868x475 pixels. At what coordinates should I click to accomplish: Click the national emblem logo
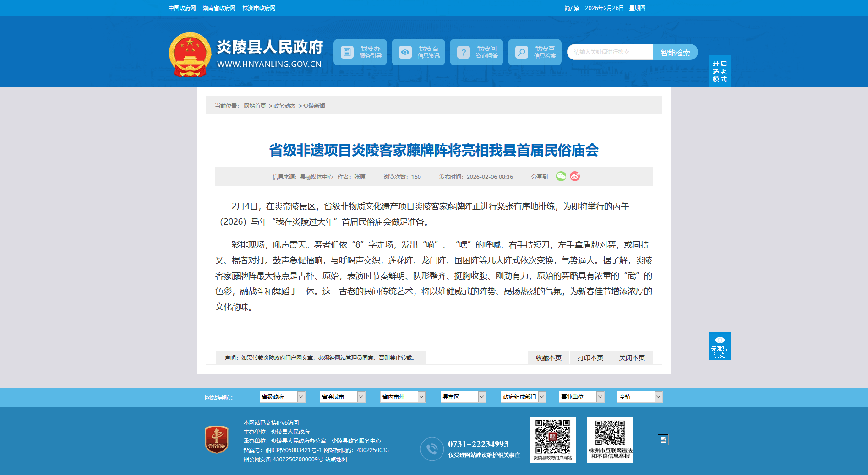[190, 54]
